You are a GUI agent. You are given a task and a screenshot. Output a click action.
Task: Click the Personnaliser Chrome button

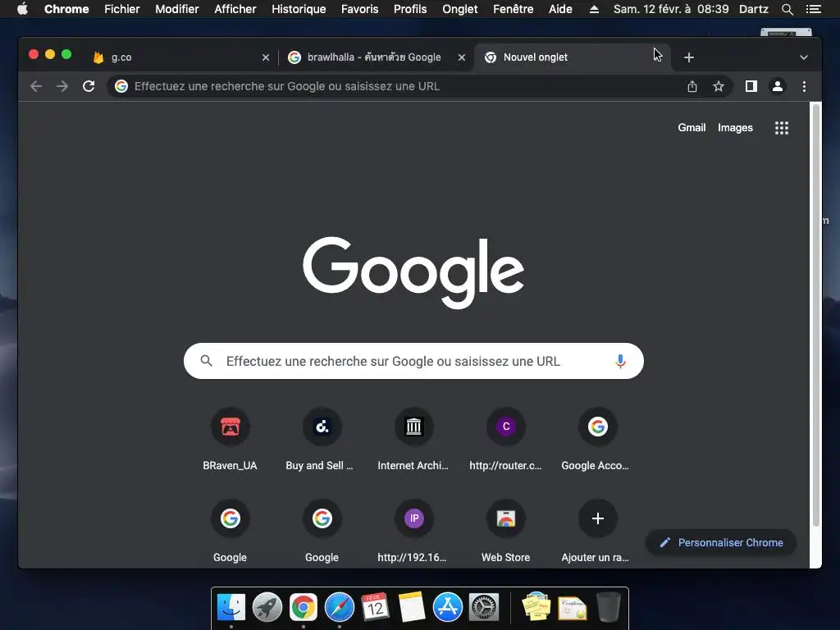pyautogui.click(x=721, y=543)
